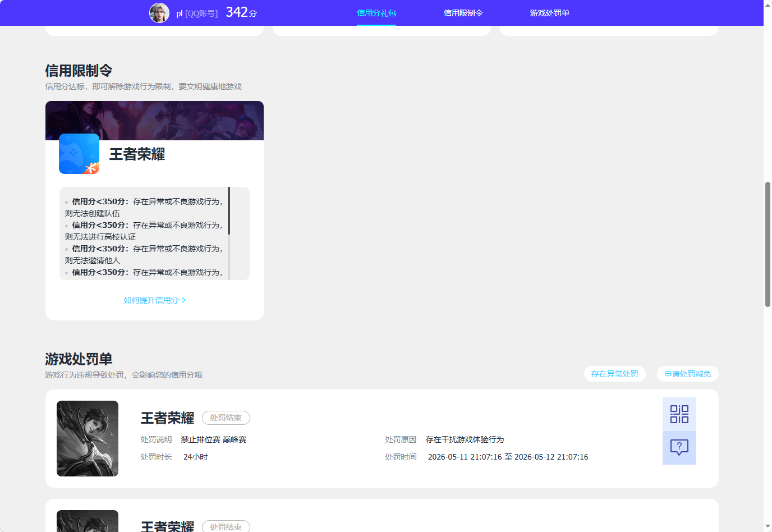
Task: Click 处罚结束 badge on first penalty card
Action: [226, 418]
